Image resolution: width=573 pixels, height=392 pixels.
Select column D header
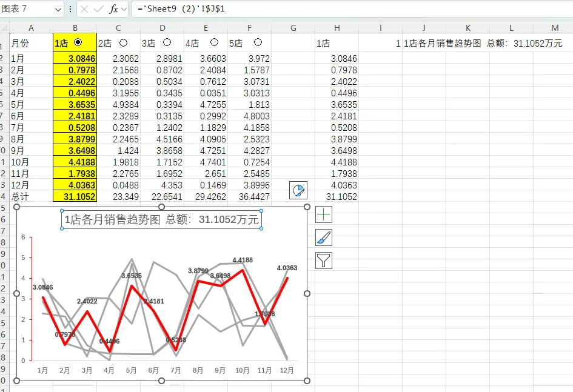[x=163, y=28]
